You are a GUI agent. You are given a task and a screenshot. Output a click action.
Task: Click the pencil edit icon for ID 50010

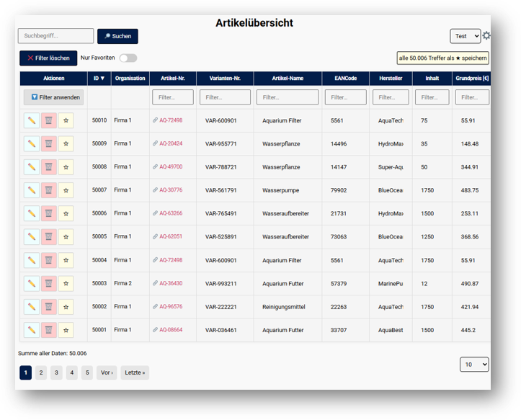(32, 120)
